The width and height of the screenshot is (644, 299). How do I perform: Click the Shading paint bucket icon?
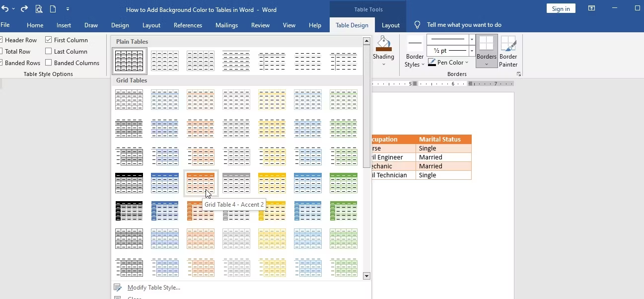pyautogui.click(x=383, y=43)
